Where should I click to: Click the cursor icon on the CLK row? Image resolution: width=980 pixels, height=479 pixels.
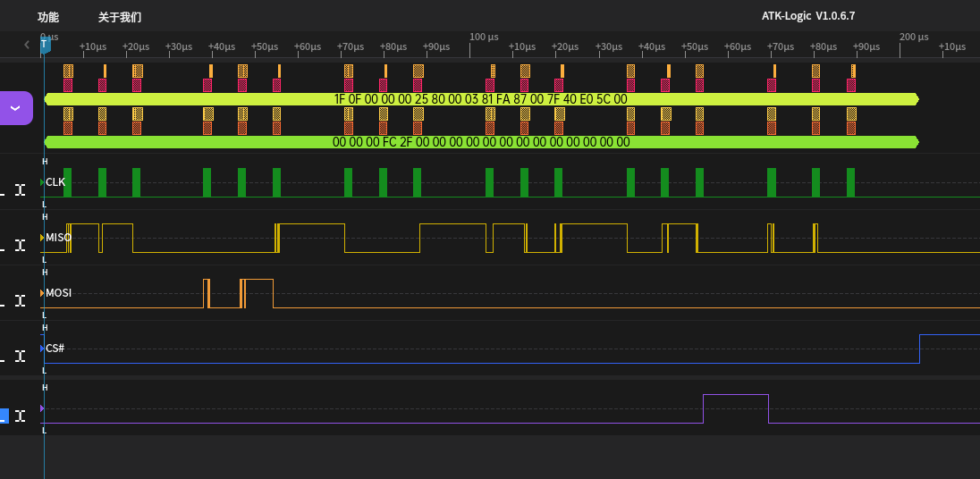tap(20, 190)
